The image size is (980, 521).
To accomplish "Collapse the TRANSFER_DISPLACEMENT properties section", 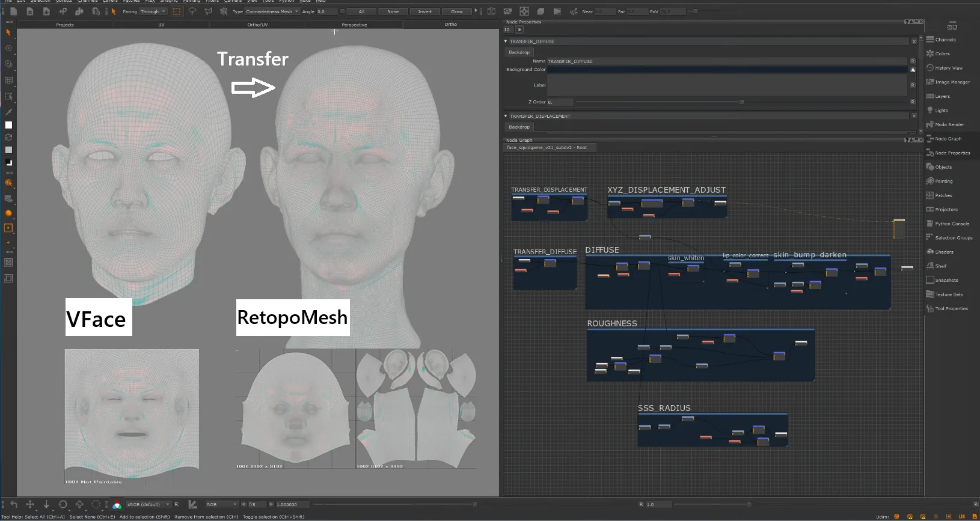I will click(x=506, y=116).
